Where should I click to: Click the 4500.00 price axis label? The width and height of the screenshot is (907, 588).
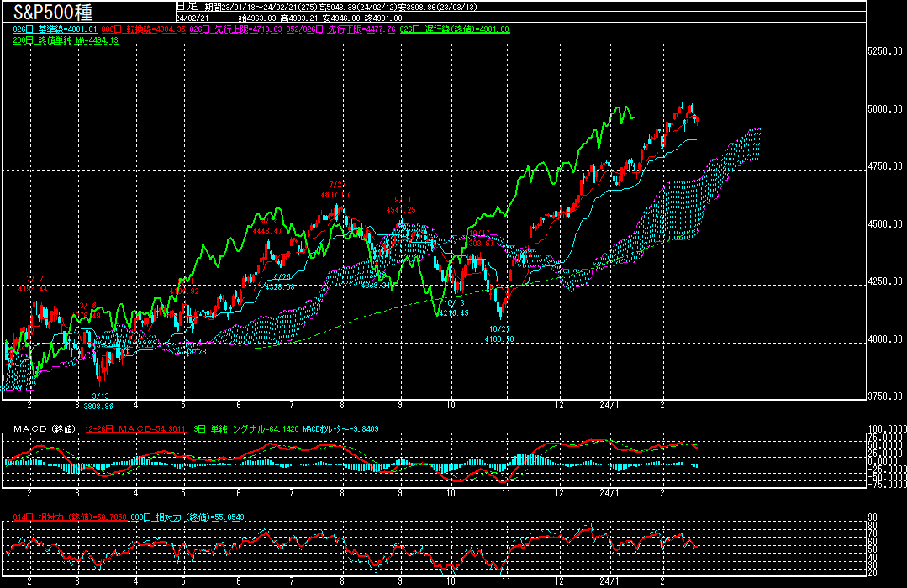pyautogui.click(x=885, y=223)
